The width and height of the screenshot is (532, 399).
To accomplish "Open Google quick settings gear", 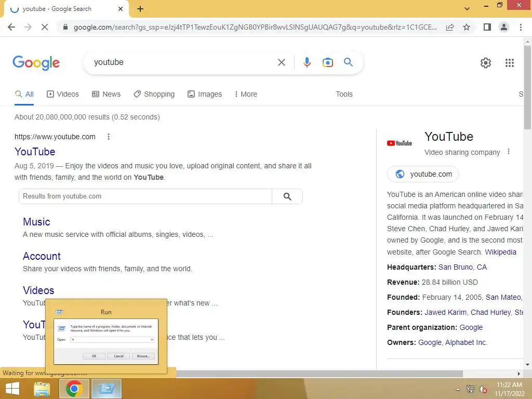I will tap(486, 63).
